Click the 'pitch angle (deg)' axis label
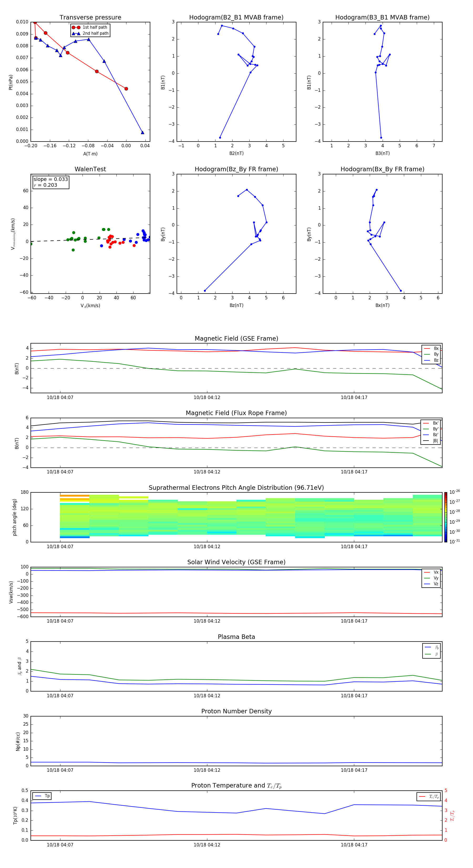Image resolution: width=473 pixels, height=868 pixels. click(x=14, y=517)
